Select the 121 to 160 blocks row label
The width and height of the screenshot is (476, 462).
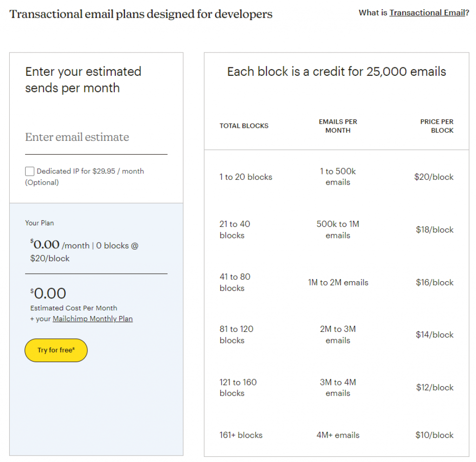pos(238,388)
